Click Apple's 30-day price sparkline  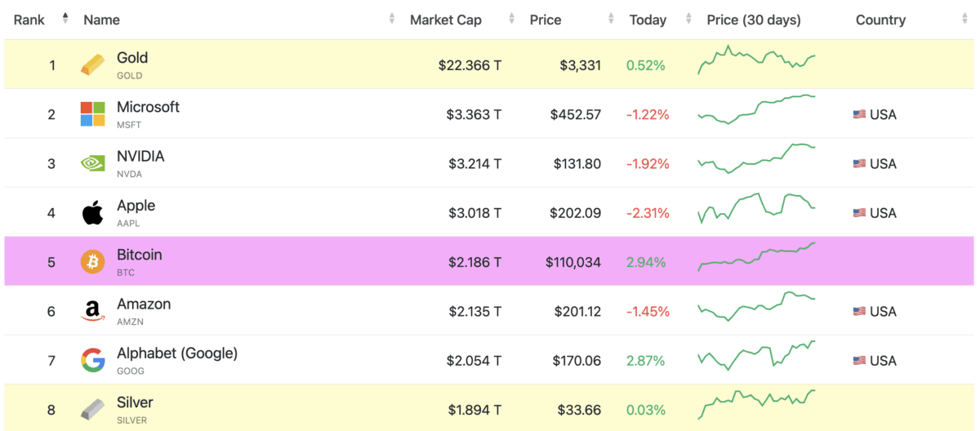pyautogui.click(x=756, y=207)
